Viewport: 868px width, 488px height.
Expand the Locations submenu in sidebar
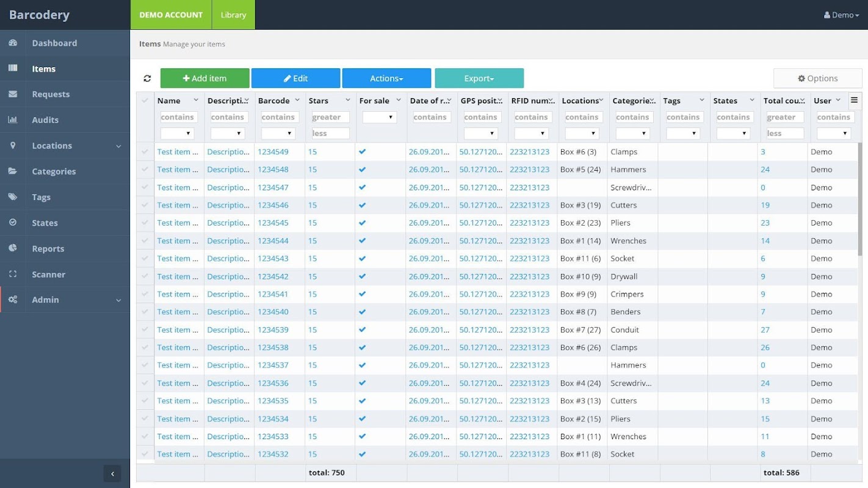tap(118, 146)
